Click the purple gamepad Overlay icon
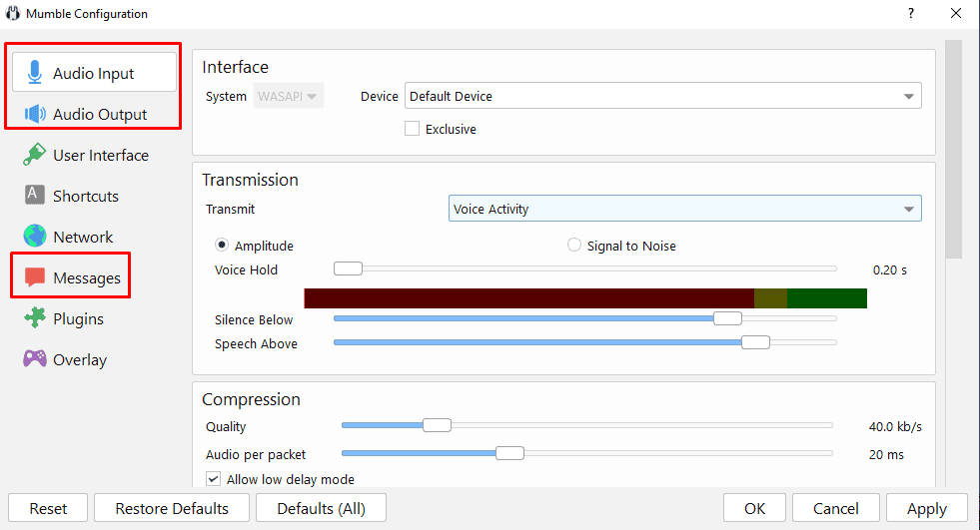 [35, 358]
